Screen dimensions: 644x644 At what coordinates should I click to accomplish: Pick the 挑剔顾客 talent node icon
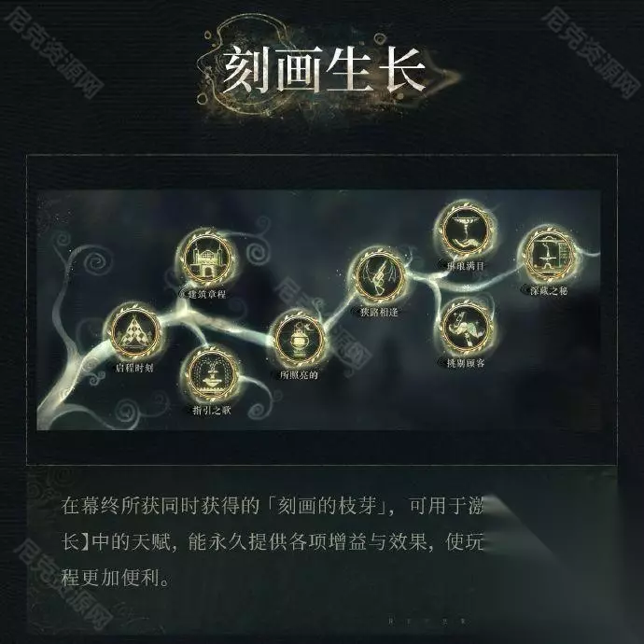466,328
